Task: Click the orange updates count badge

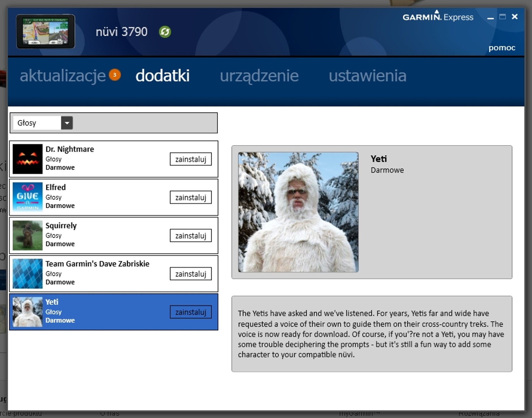Action: coord(115,75)
